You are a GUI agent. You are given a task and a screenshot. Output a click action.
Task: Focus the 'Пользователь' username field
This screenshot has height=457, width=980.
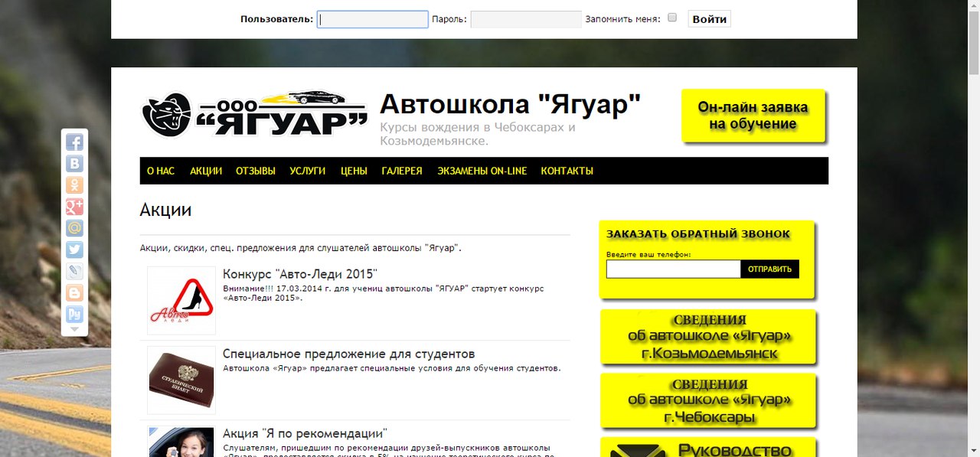pyautogui.click(x=373, y=19)
